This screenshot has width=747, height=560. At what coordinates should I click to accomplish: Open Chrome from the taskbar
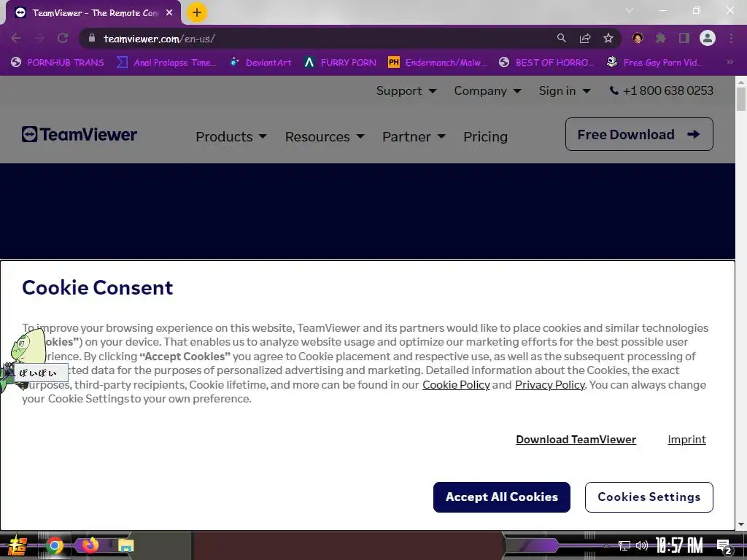point(54,545)
